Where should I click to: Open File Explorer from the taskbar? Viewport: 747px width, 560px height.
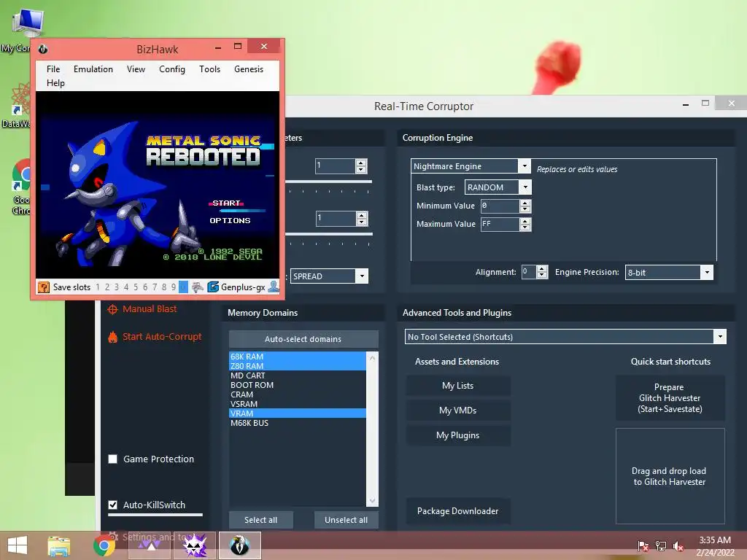(x=59, y=545)
